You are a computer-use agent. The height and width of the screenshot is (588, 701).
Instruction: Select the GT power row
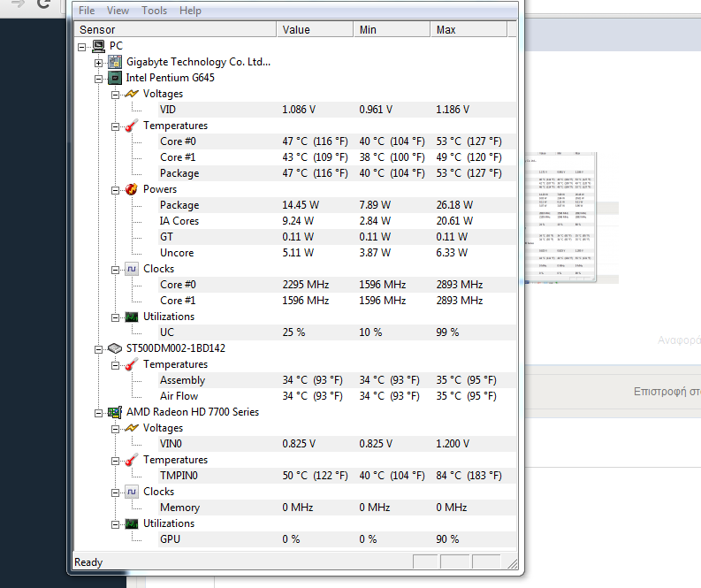click(x=337, y=237)
